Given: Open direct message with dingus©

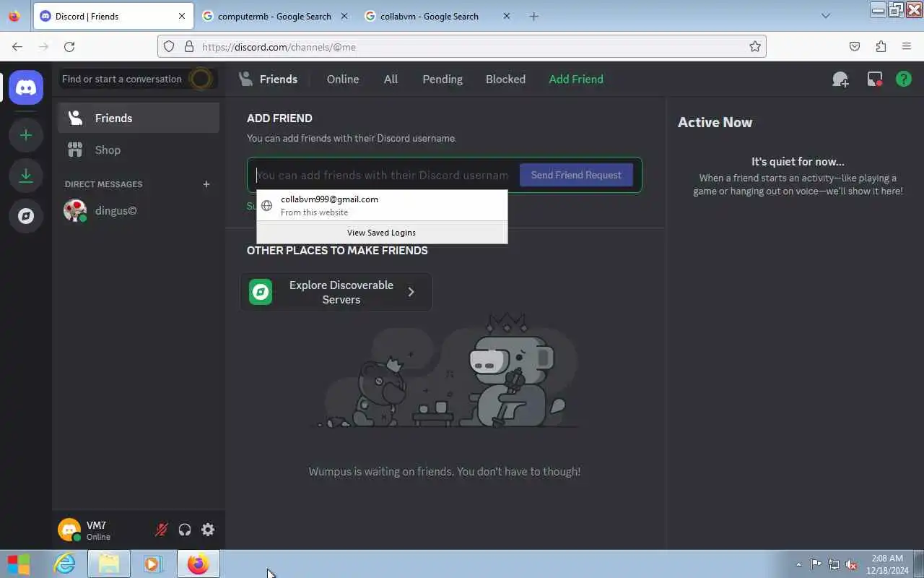Looking at the screenshot, I should tap(139, 211).
